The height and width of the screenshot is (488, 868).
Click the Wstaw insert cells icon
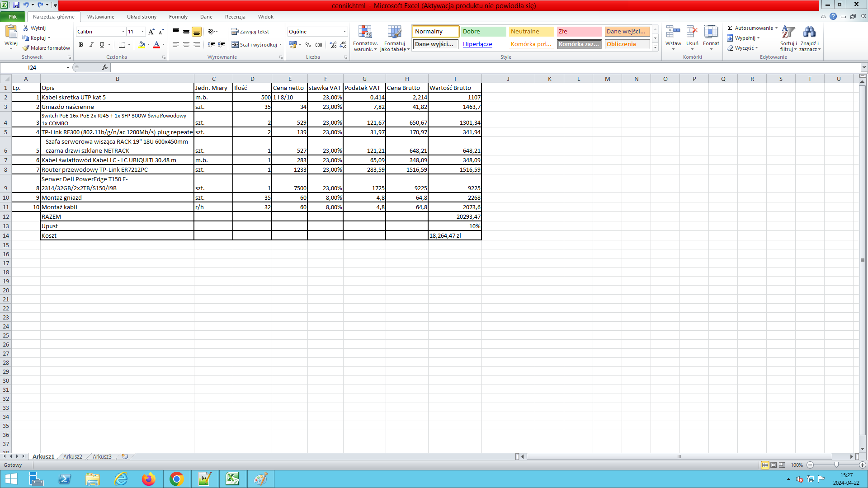point(673,33)
